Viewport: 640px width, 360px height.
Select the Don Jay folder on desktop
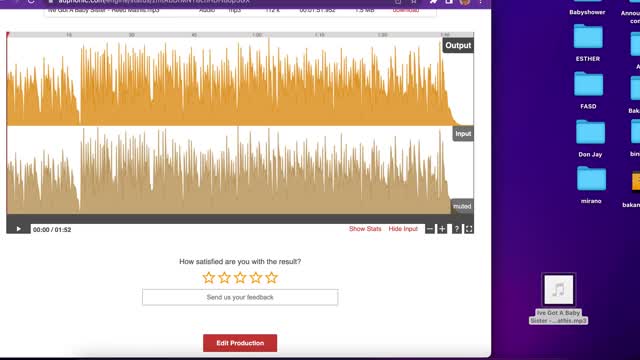click(590, 138)
